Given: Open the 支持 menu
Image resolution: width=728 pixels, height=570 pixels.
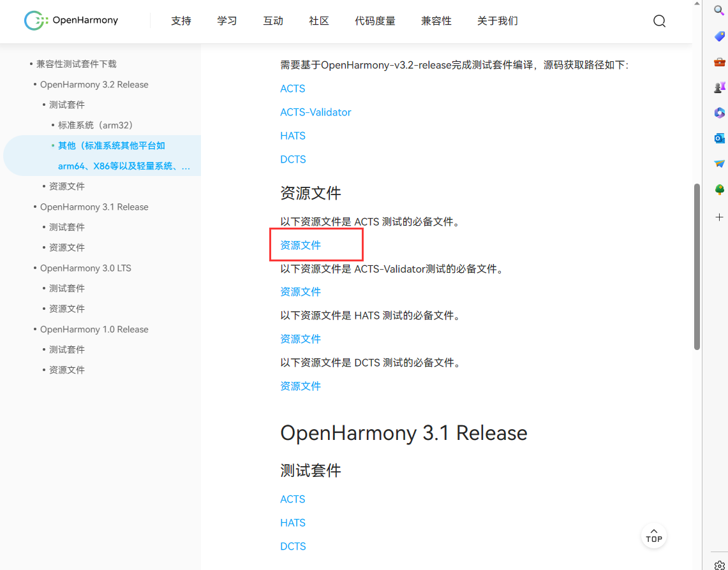Looking at the screenshot, I should point(181,21).
